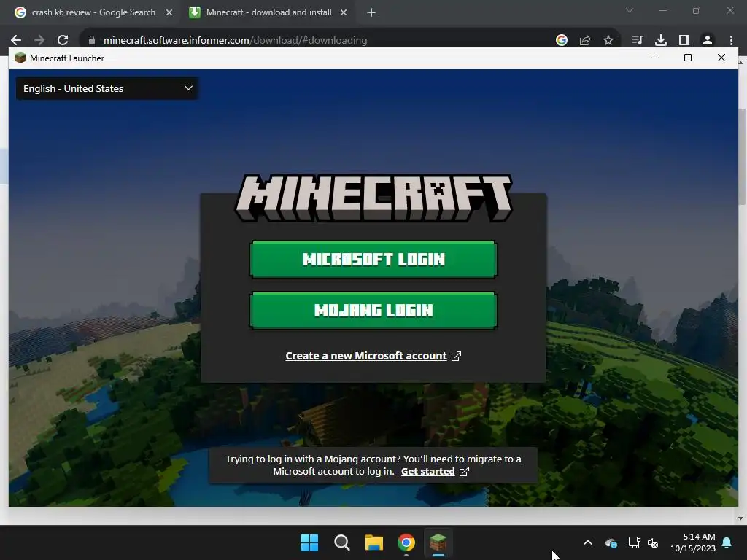Open a new Chrome tab
Viewport: 747px width, 560px height.
tap(371, 12)
